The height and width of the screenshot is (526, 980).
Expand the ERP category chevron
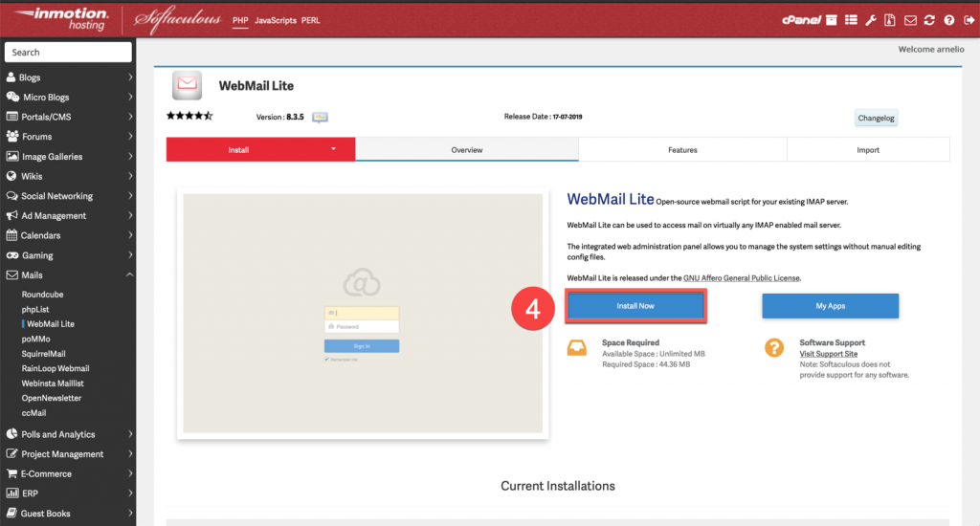(130, 493)
